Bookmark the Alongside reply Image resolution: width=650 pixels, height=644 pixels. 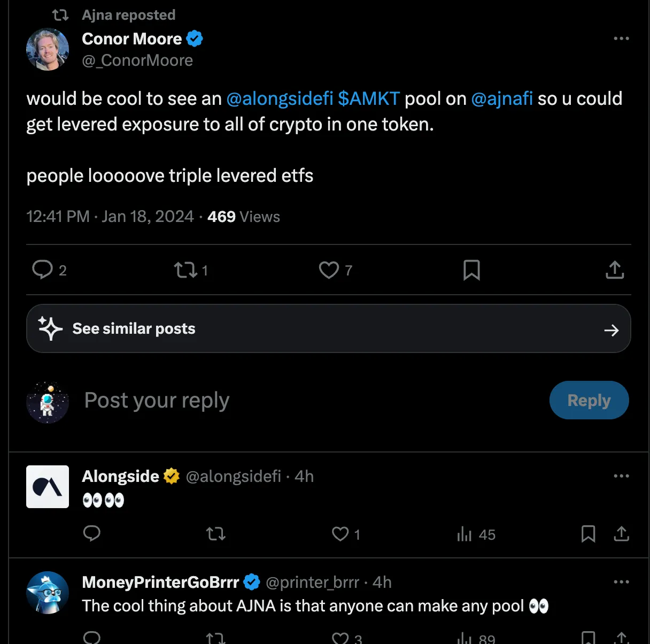588,534
